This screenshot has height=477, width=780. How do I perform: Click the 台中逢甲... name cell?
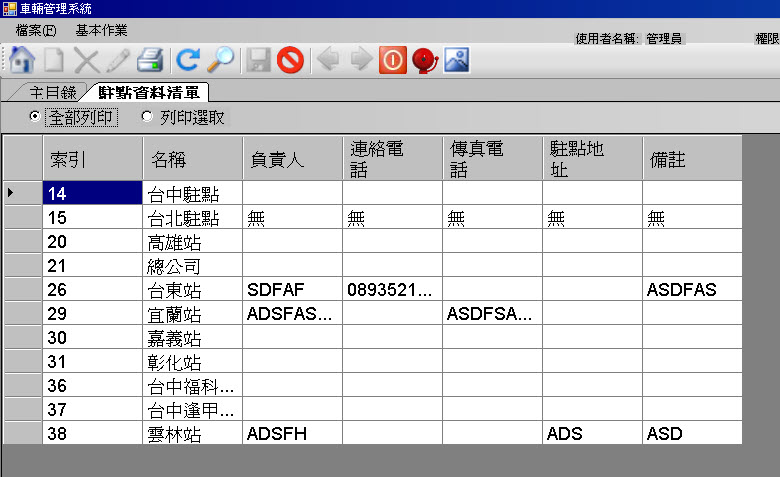[x=193, y=409]
